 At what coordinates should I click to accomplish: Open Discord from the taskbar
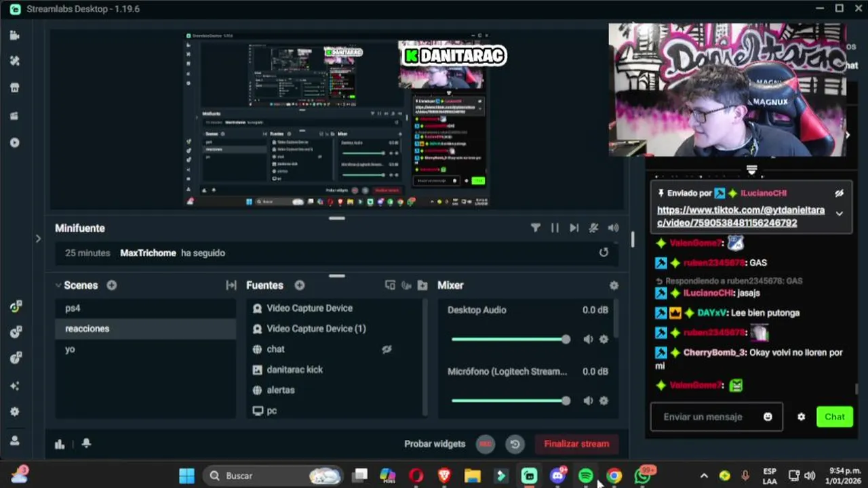pyautogui.click(x=558, y=476)
